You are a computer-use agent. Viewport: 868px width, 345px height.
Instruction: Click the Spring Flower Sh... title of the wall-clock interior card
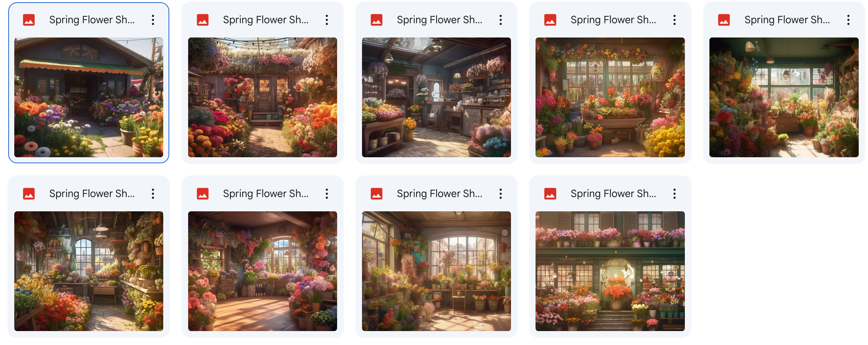(x=439, y=194)
